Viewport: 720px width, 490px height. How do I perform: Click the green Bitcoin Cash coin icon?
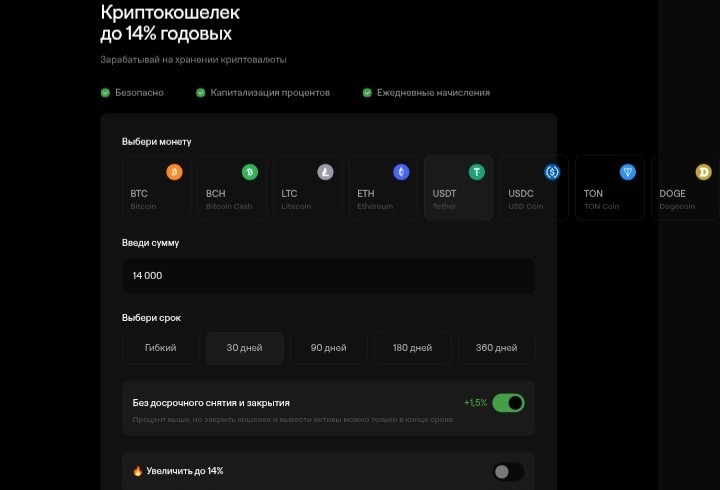pyautogui.click(x=250, y=172)
